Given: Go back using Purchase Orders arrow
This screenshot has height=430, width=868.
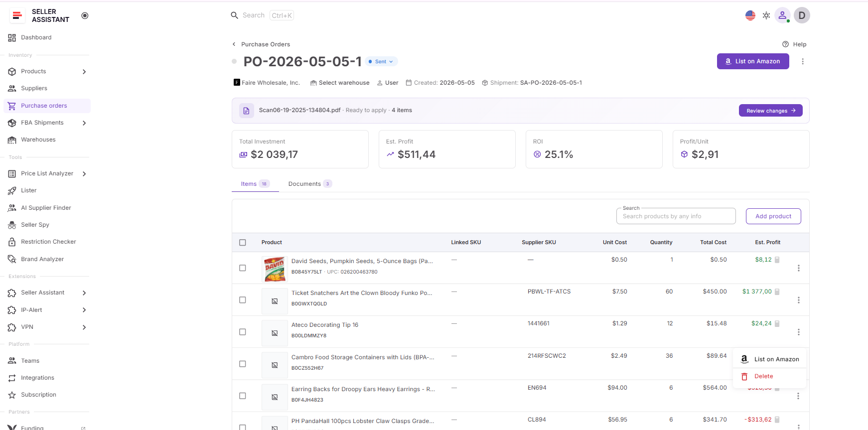Looking at the screenshot, I should click(x=234, y=44).
